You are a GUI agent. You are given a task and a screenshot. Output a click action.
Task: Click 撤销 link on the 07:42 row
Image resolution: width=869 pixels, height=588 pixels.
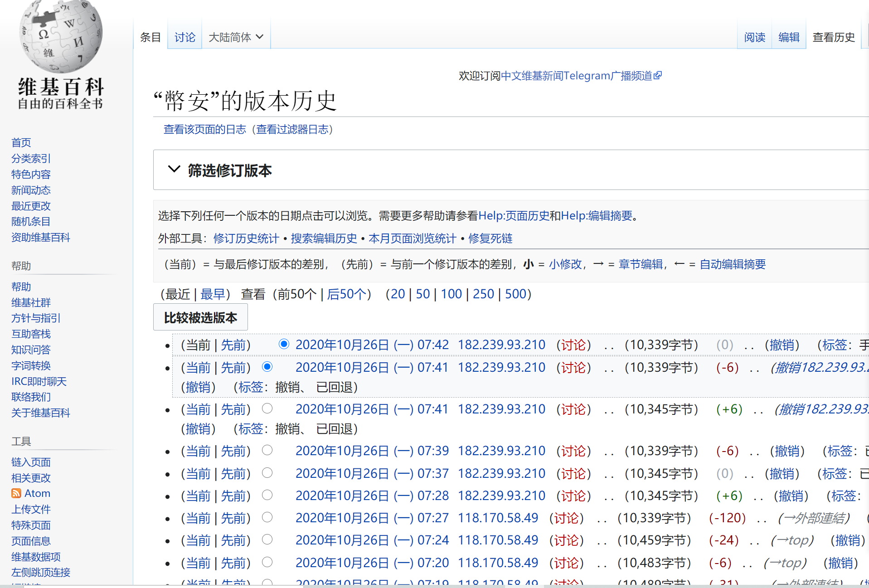tap(782, 345)
